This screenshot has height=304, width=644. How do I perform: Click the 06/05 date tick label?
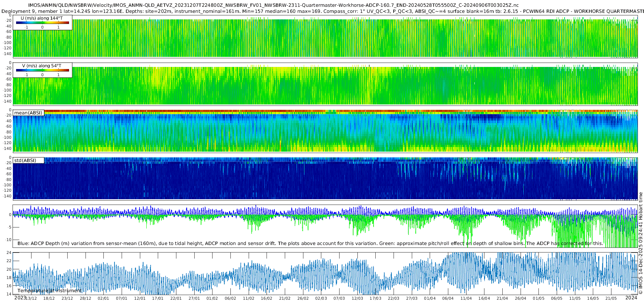557,298
